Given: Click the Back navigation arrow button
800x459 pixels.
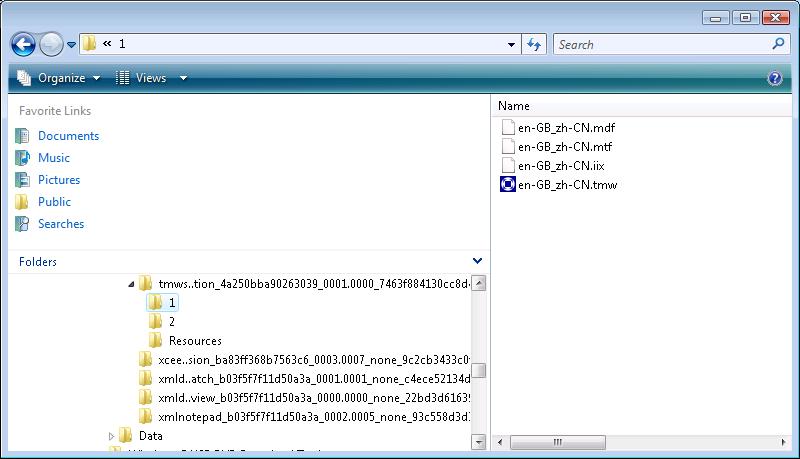Looking at the screenshot, I should pyautogui.click(x=24, y=44).
